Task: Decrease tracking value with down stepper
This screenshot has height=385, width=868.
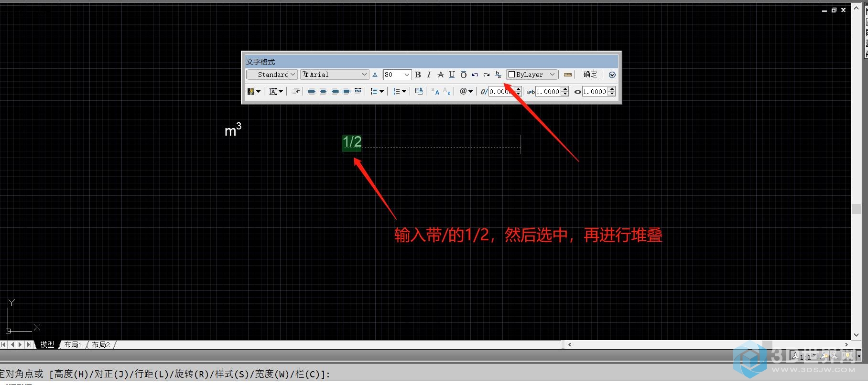Action: tap(565, 94)
